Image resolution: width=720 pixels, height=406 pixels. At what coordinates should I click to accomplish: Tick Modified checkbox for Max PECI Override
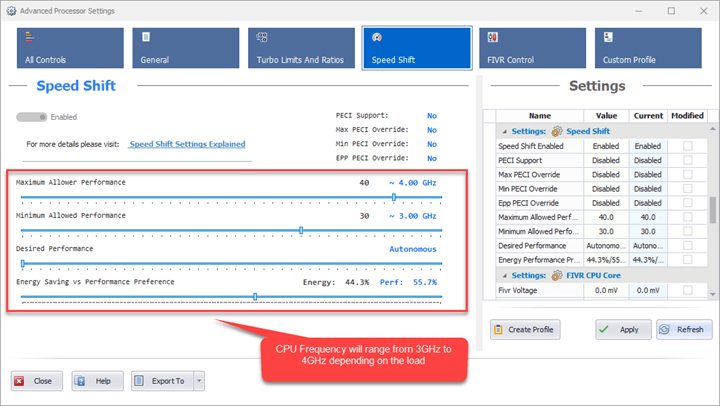click(687, 174)
